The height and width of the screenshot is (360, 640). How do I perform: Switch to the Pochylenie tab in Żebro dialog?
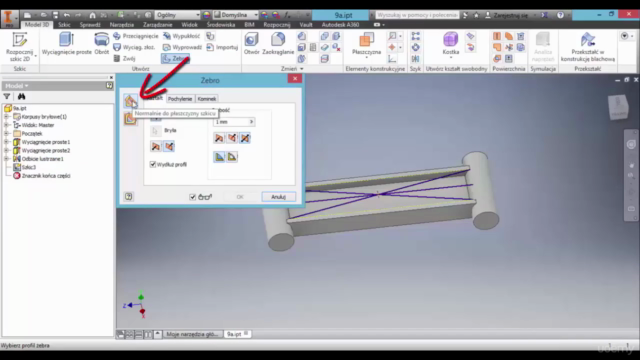point(180,99)
